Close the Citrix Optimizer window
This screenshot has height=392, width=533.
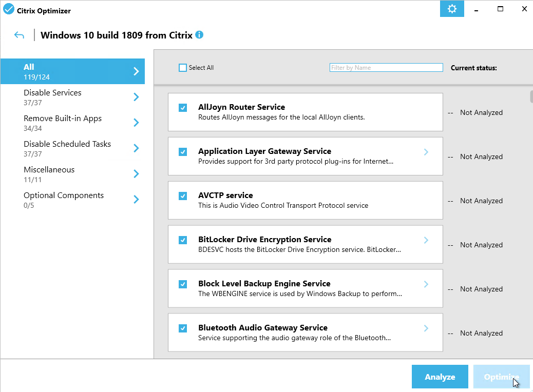524,9
